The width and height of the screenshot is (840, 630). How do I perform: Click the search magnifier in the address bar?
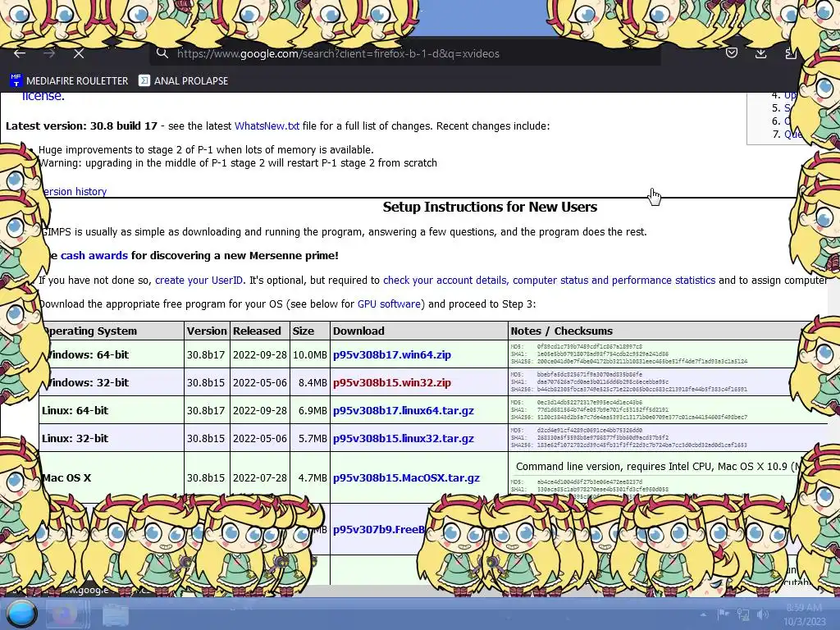(162, 53)
